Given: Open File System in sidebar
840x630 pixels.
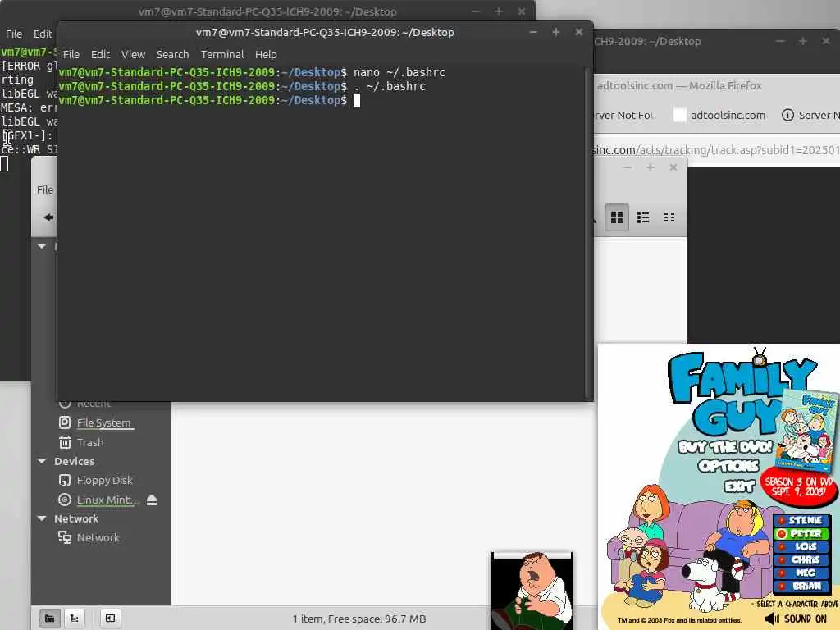Looking at the screenshot, I should (x=104, y=422).
